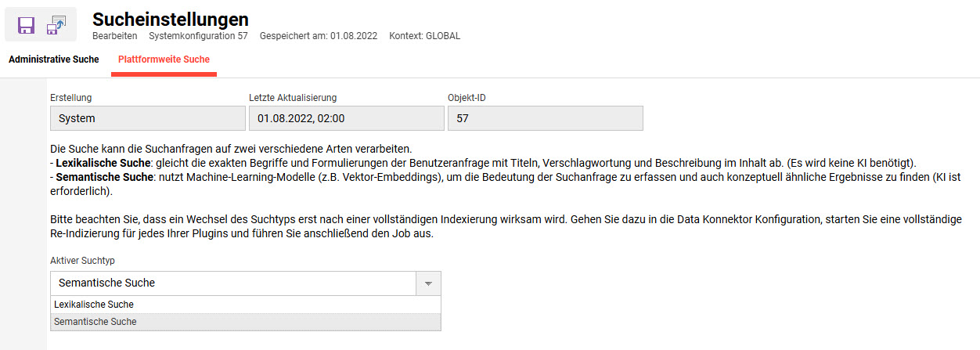
Task: Click the Kontext: GLOBAL header text
Action: pos(424,36)
